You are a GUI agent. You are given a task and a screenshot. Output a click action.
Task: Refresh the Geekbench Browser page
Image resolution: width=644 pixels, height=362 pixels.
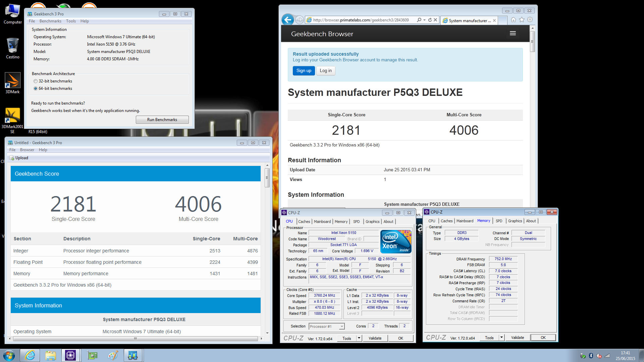430,20
